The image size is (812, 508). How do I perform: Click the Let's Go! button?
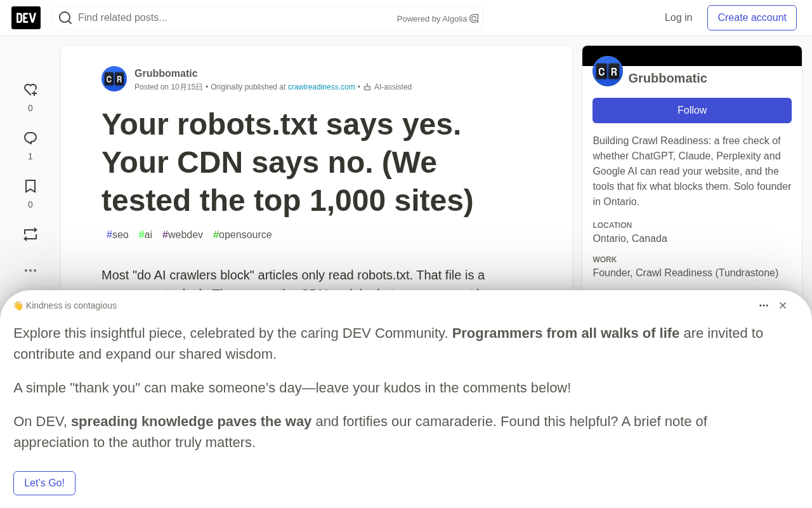[44, 483]
